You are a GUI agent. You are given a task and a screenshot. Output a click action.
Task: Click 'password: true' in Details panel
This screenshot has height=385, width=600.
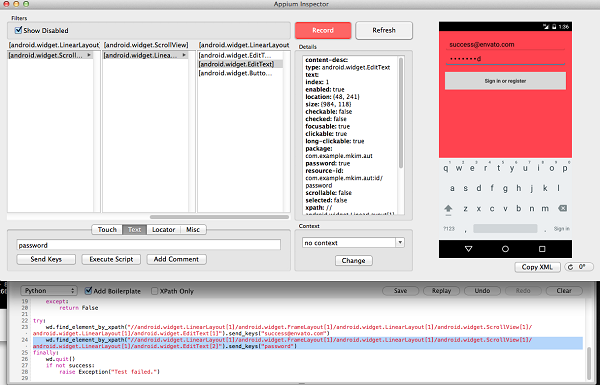point(328,163)
